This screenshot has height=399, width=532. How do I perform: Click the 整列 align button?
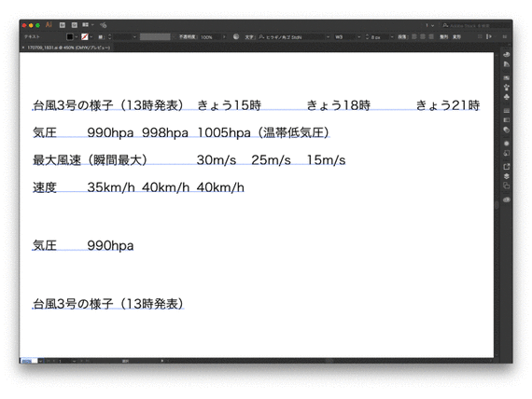click(443, 36)
